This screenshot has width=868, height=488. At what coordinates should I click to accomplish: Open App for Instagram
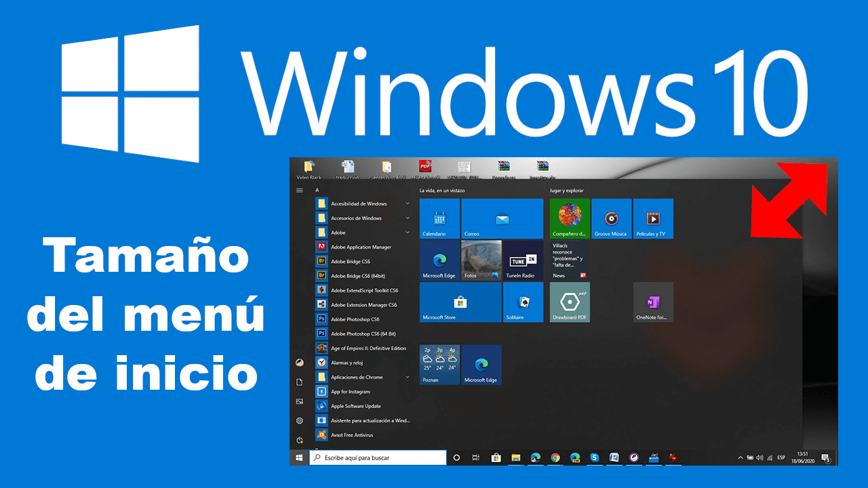(x=363, y=392)
